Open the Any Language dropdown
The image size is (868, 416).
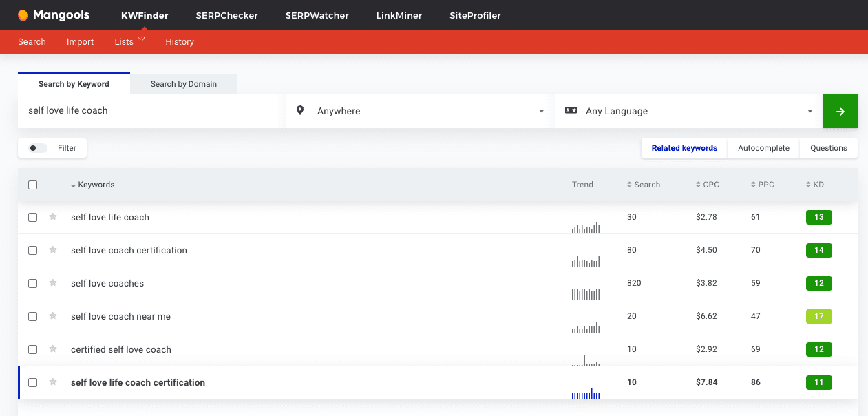pos(689,111)
